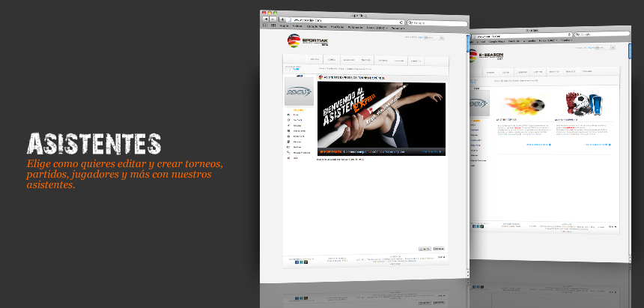
Task: Open the bookmarks book icon in the front bookmarks bar
Action: [x=264, y=26]
